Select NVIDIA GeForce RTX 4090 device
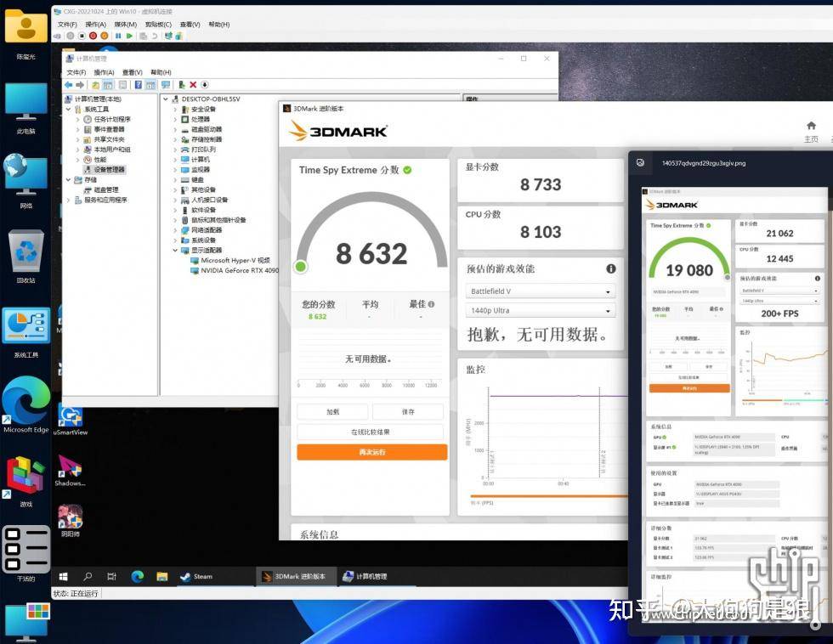This screenshot has width=833, height=644. [235, 270]
